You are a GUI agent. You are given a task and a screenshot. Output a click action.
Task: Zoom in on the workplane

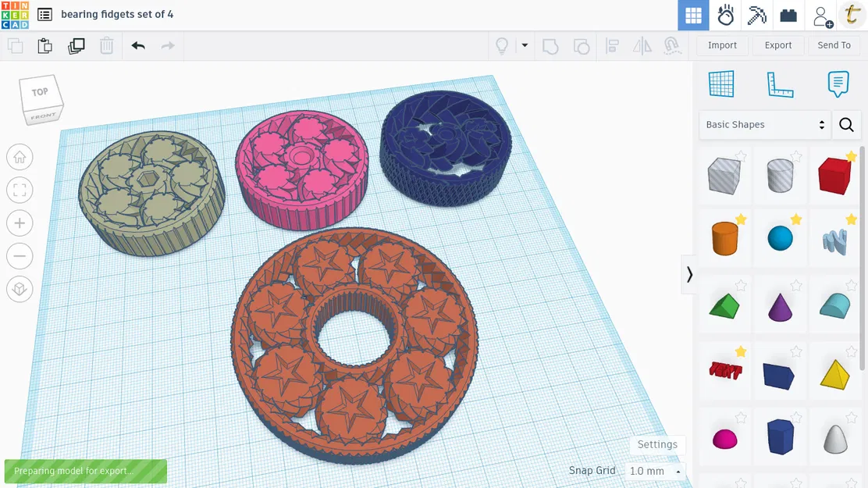click(x=20, y=223)
